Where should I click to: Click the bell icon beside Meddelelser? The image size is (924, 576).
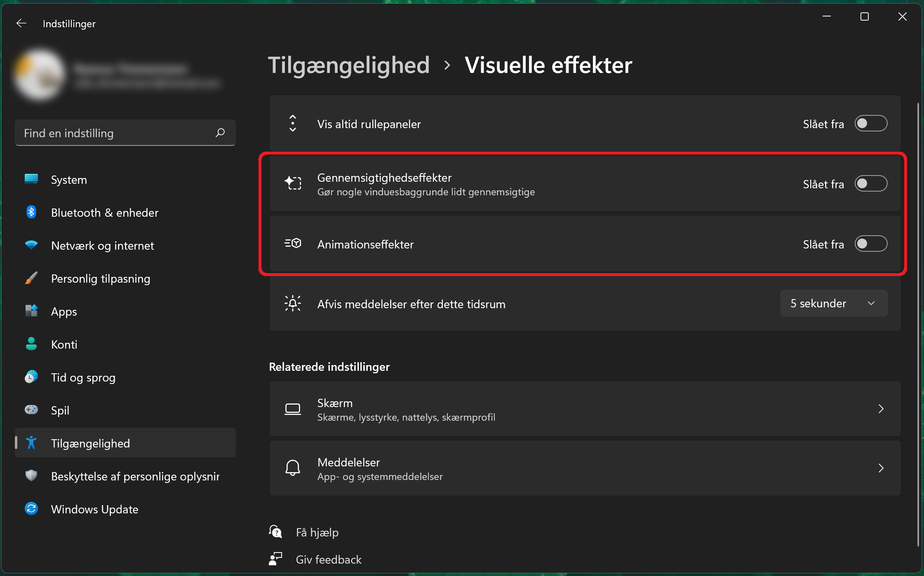293,468
